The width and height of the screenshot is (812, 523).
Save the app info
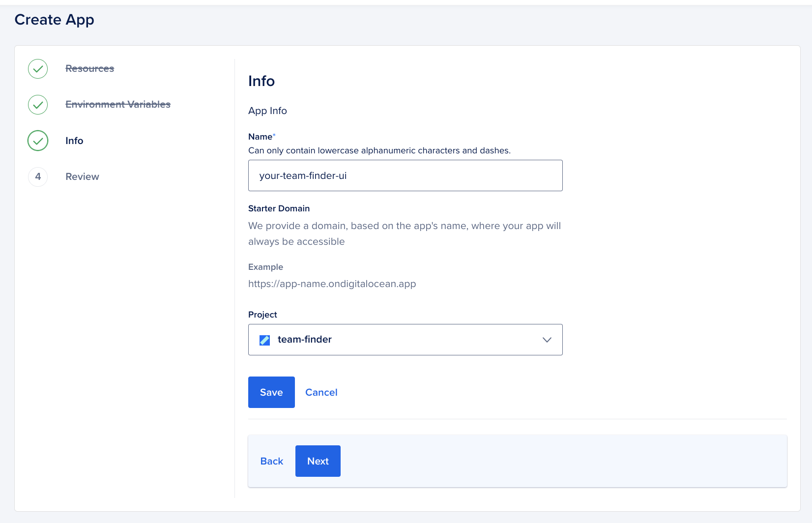tap(271, 392)
